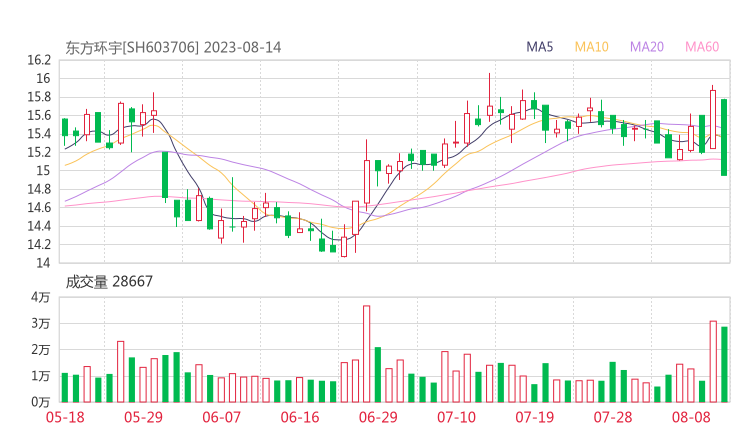Click the 14 price axis label
Viewport: 740px width, 440px height.
[x=43, y=263]
